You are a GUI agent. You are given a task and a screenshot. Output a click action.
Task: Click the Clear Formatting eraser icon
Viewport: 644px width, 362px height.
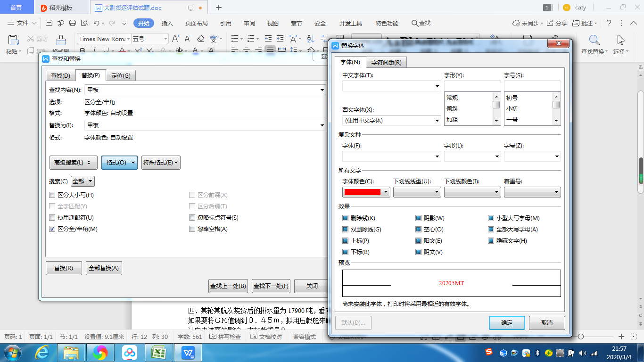(x=200, y=39)
